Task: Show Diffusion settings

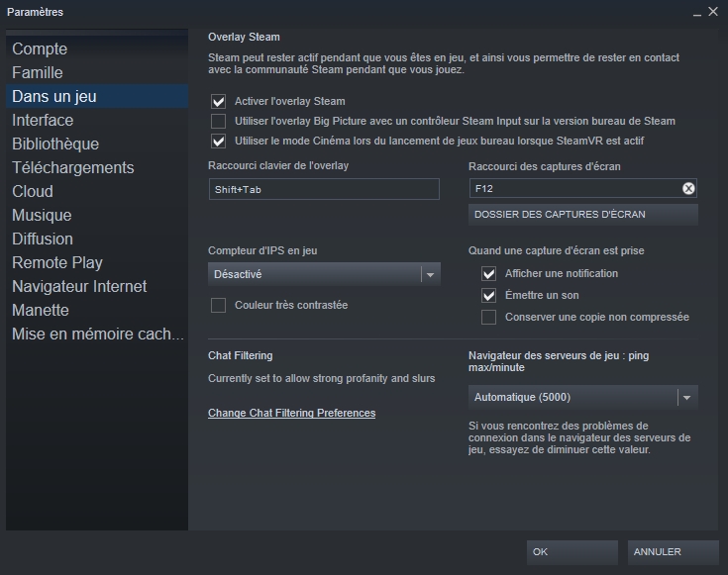Action: [97, 239]
